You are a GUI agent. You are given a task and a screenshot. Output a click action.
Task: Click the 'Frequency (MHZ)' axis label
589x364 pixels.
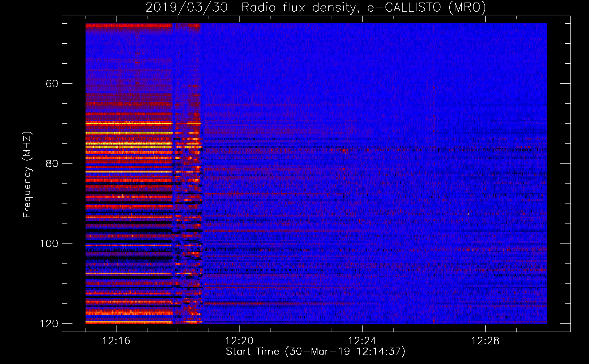27,175
